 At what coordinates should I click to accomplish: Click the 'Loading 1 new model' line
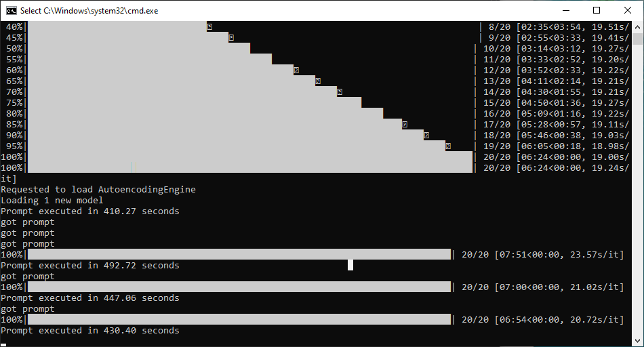click(52, 201)
